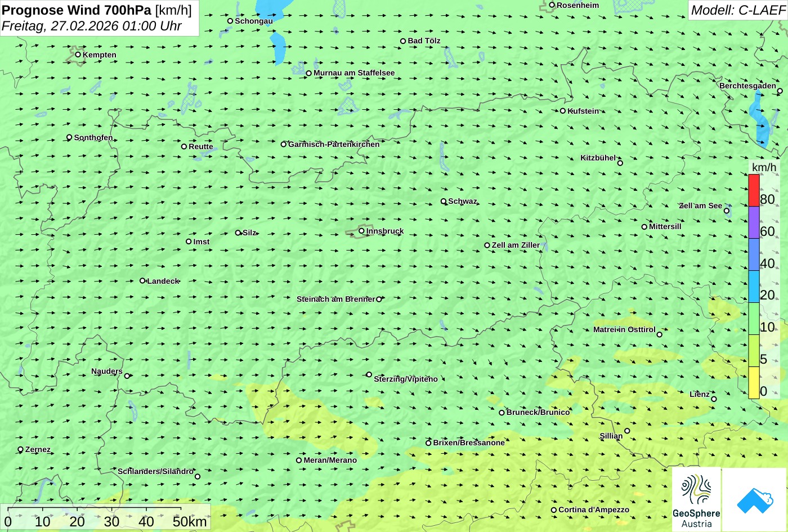Click the Innsbruck city marker
788x532 pixels.
point(361,231)
